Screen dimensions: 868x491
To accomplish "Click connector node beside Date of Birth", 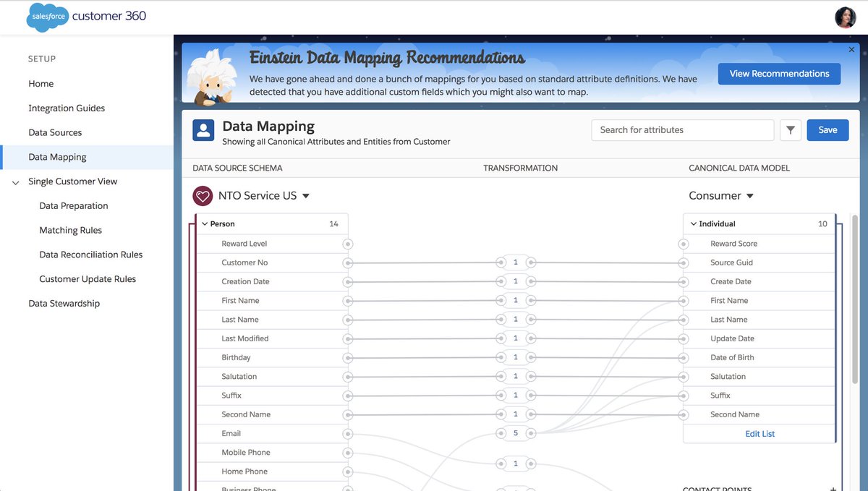I will pyautogui.click(x=684, y=357).
